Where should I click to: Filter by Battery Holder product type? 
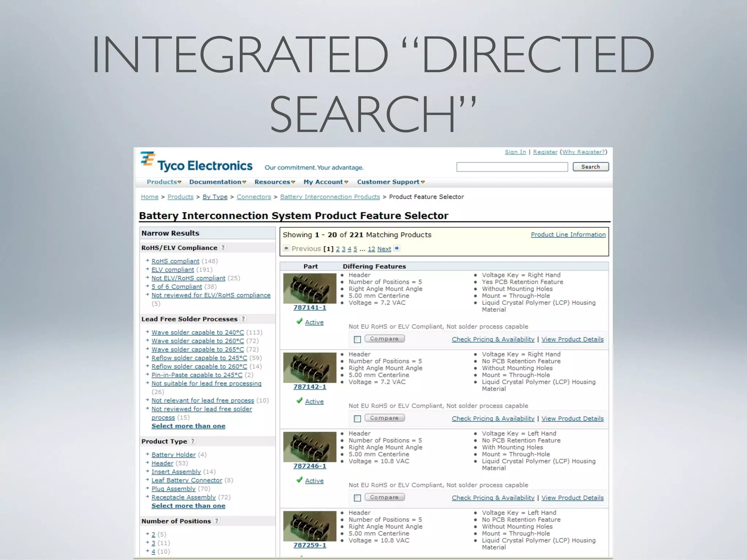(x=174, y=455)
